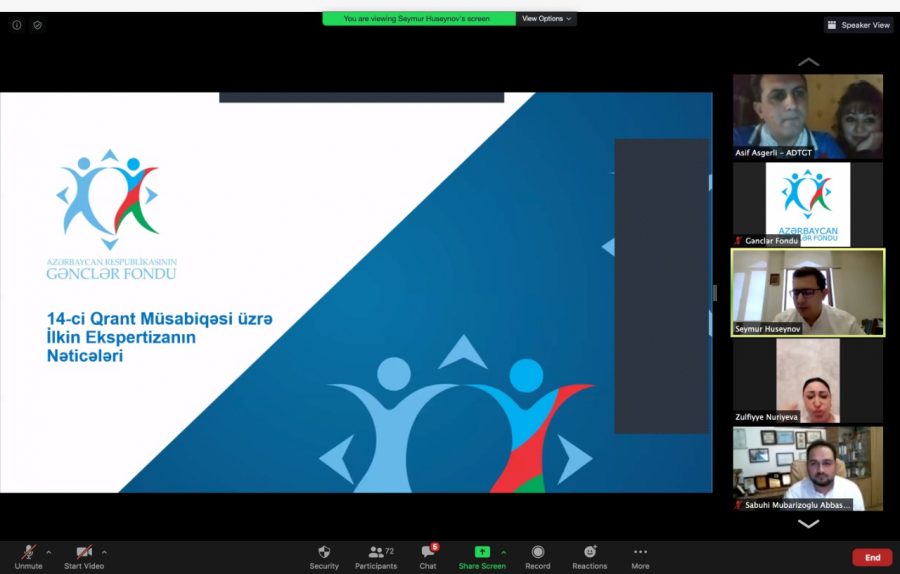Open the More options menu

pyautogui.click(x=640, y=557)
